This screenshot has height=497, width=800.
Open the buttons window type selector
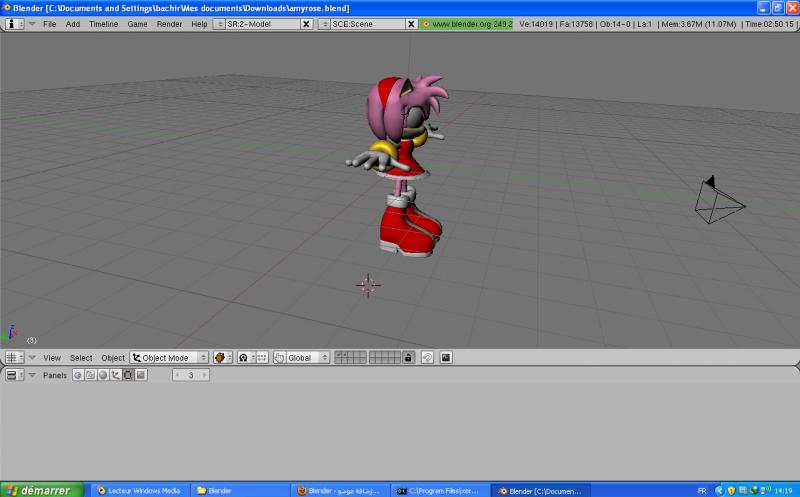14,375
